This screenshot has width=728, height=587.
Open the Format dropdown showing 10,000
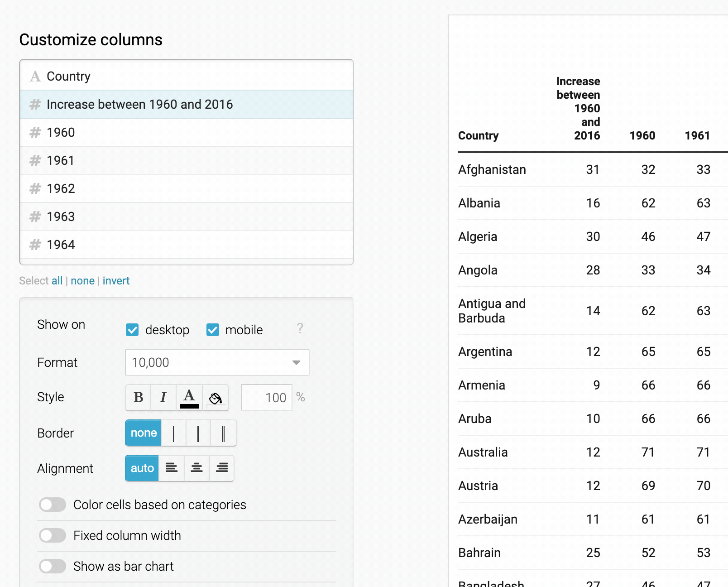pyautogui.click(x=217, y=362)
